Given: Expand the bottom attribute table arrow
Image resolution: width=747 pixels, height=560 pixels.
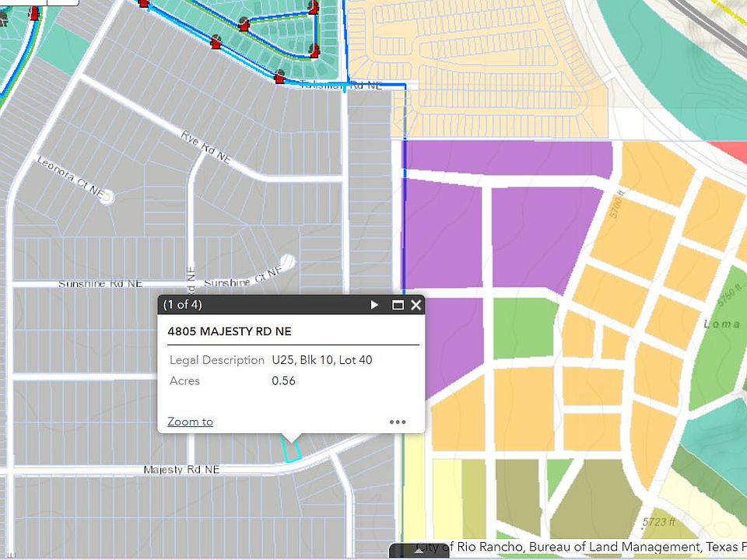Looking at the screenshot, I should point(419,551).
